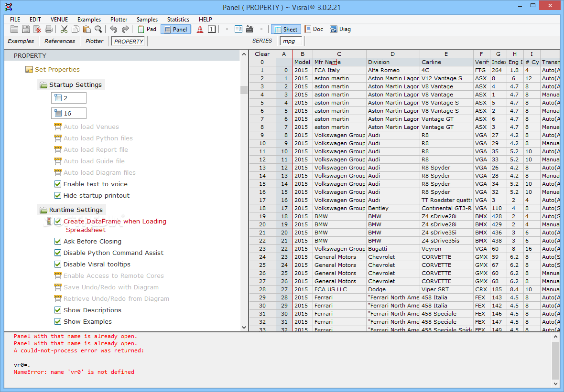Open the HELP menu
The height and width of the screenshot is (392, 564).
206,20
